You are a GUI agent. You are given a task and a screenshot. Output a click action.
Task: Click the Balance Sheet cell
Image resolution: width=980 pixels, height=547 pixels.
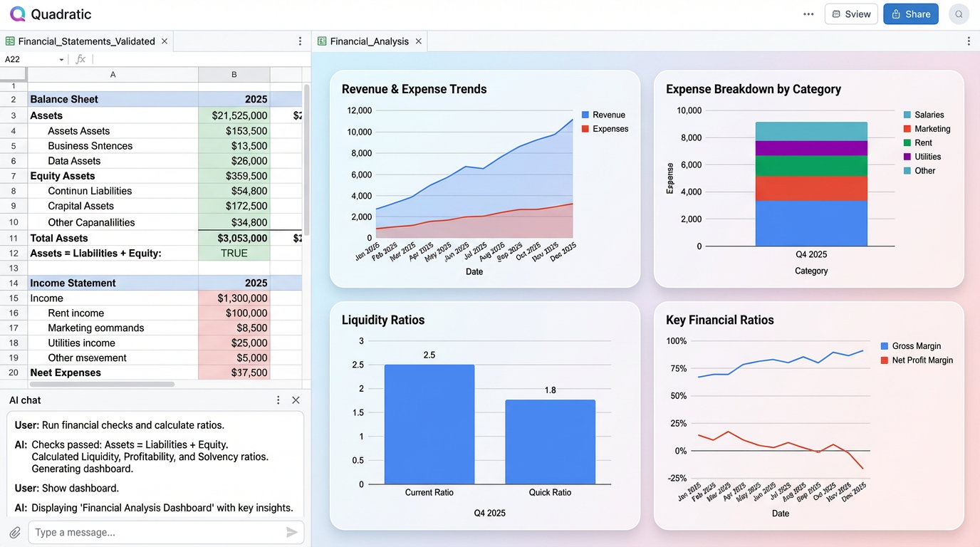click(x=113, y=99)
